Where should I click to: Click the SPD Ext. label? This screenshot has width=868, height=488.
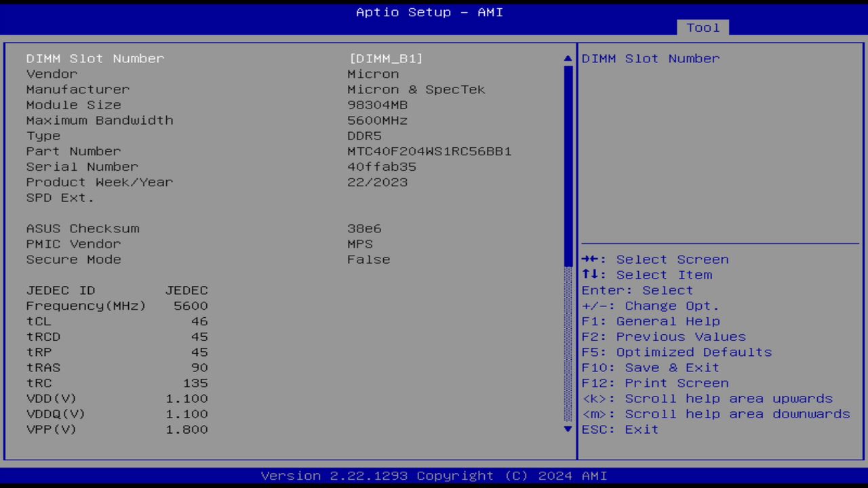[60, 198]
